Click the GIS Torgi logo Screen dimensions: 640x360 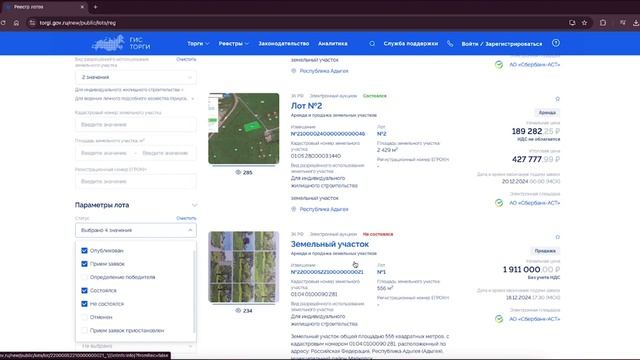(121, 43)
